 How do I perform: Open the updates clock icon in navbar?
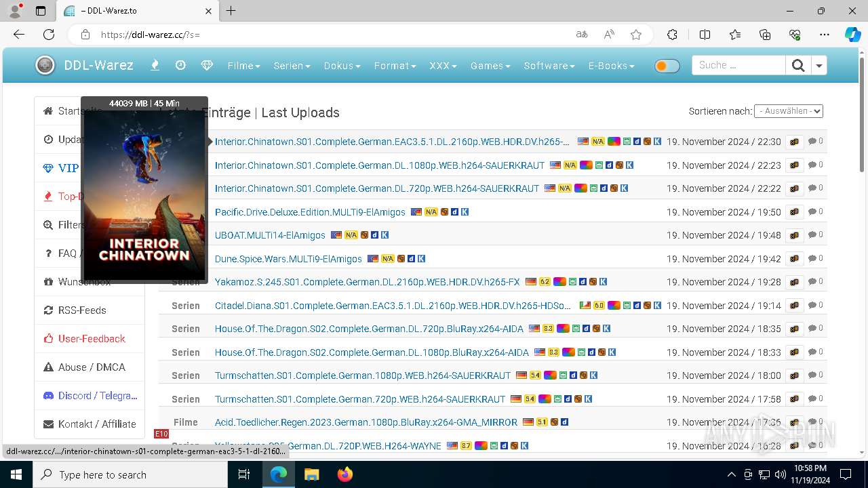click(180, 65)
